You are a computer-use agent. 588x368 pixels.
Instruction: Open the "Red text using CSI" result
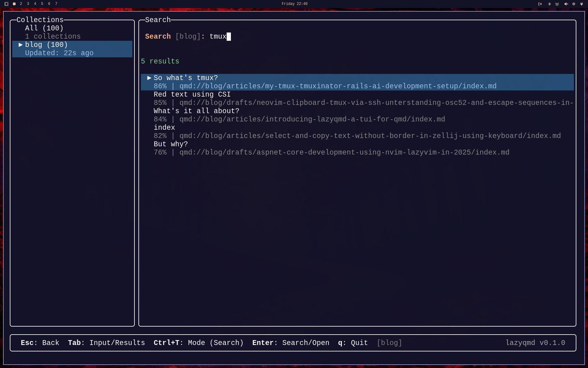[x=192, y=94]
